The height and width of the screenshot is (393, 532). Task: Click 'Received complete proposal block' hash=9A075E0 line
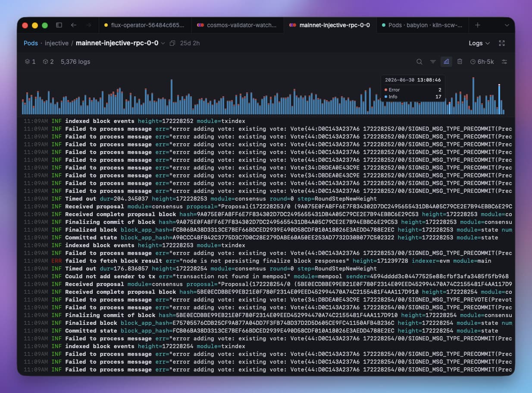click(x=268, y=214)
